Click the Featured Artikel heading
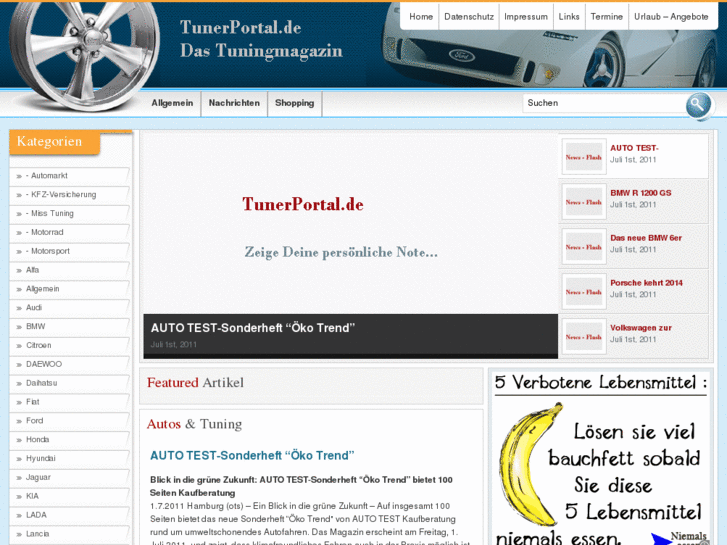 195,383
